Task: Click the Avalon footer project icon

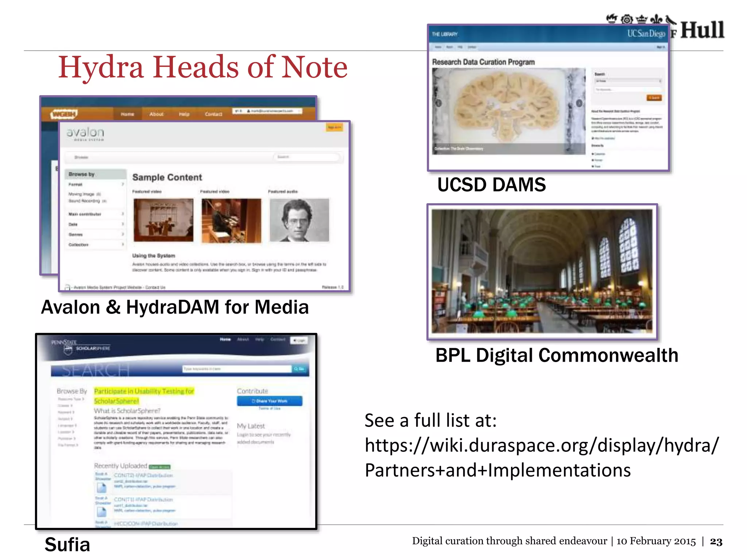Action: (x=67, y=287)
